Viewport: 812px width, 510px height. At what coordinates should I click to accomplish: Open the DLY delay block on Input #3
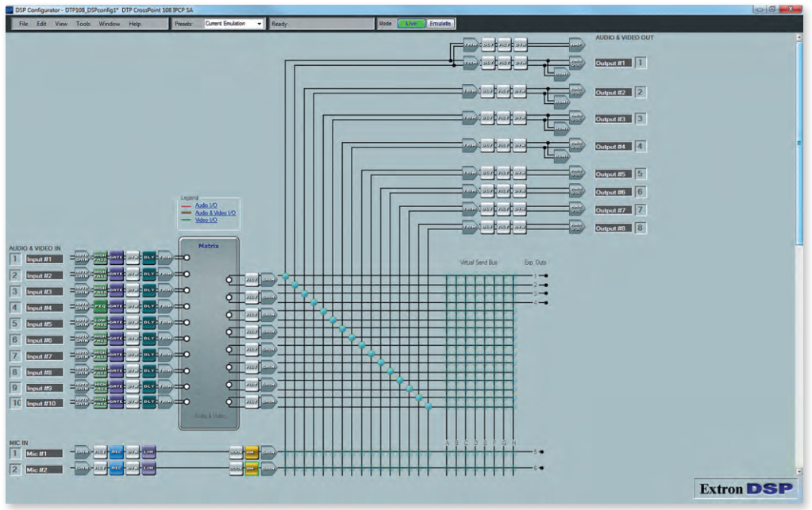click(x=148, y=290)
